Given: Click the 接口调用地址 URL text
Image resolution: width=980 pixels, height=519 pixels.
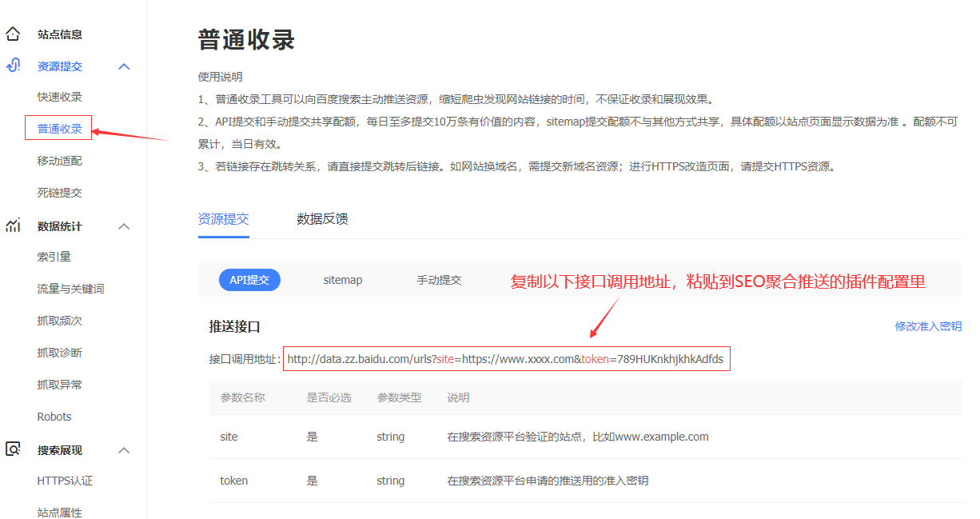Looking at the screenshot, I should point(505,359).
